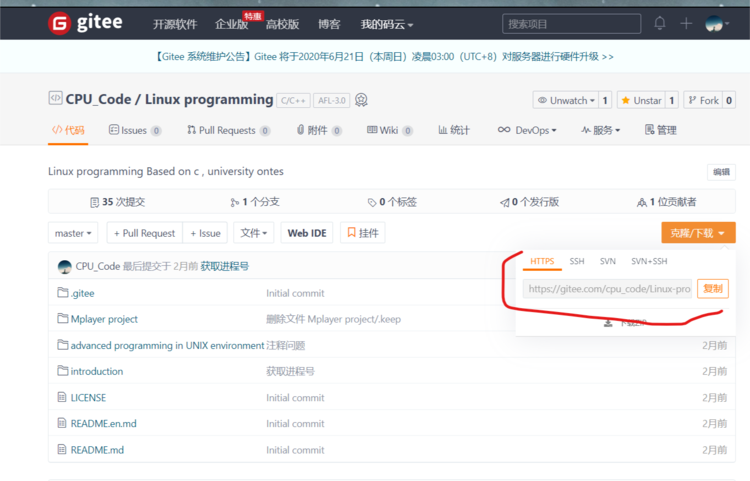
Task: Click the 0 个标签 tags count
Action: [x=392, y=202]
